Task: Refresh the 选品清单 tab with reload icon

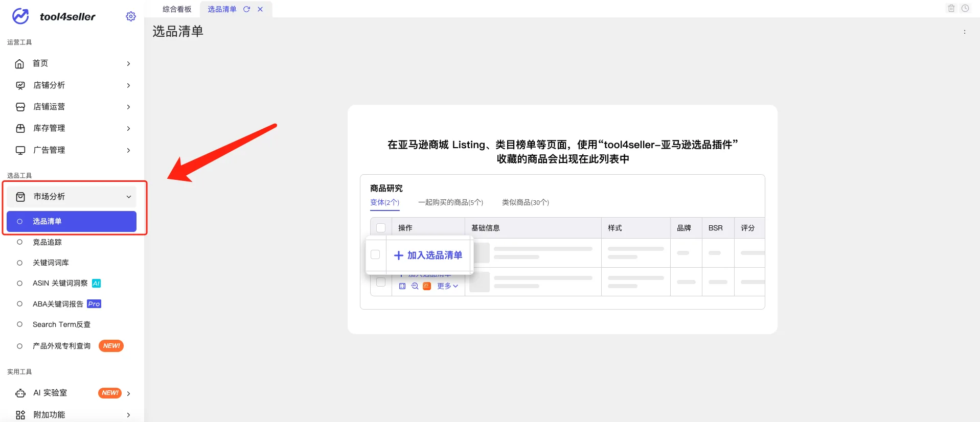Action: [246, 9]
